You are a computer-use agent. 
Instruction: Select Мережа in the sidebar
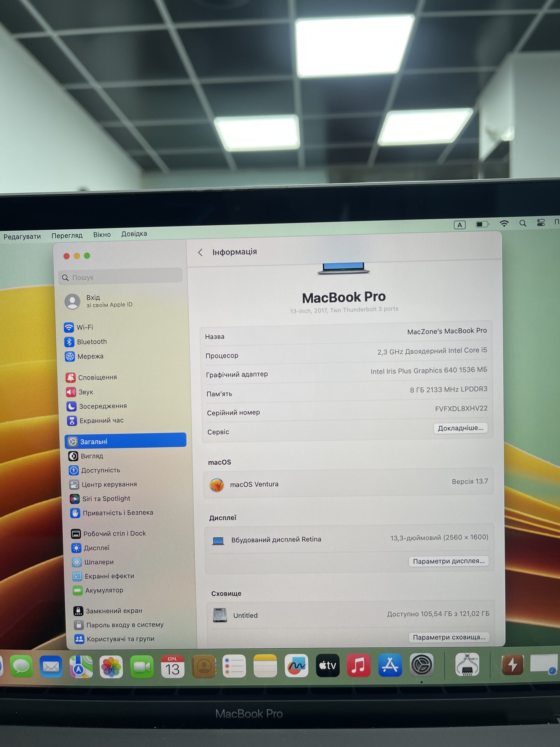tap(84, 356)
